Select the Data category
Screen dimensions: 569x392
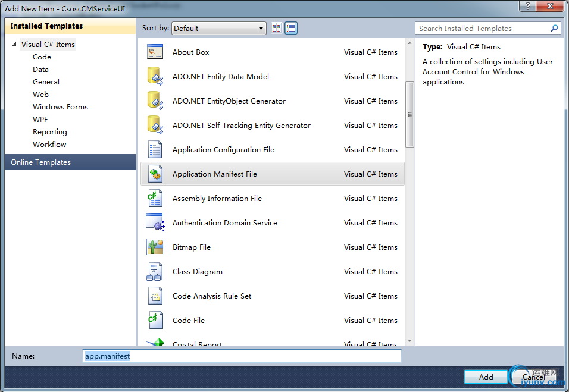[40, 69]
